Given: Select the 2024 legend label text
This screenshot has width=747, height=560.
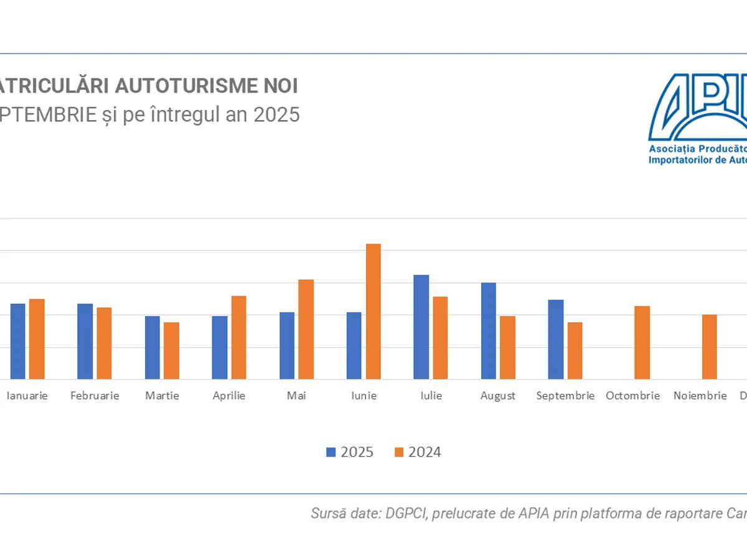Looking at the screenshot, I should point(425,452).
